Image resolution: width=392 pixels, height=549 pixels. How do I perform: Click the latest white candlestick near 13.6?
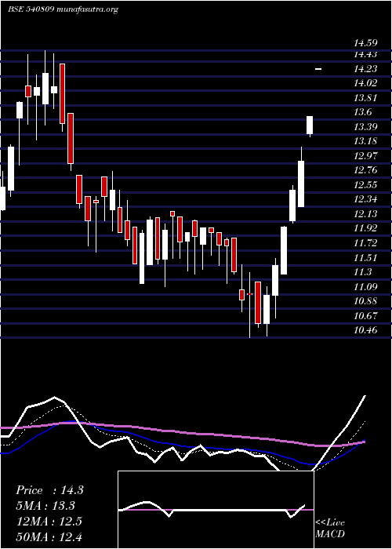(x=310, y=125)
